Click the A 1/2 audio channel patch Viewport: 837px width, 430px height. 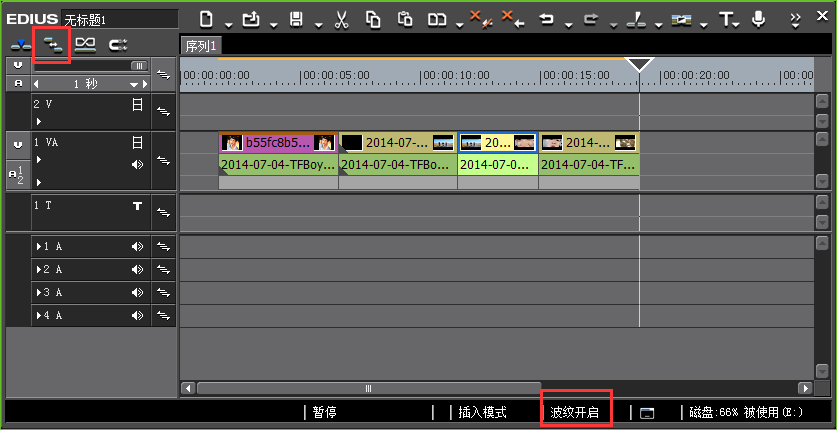[x=18, y=174]
